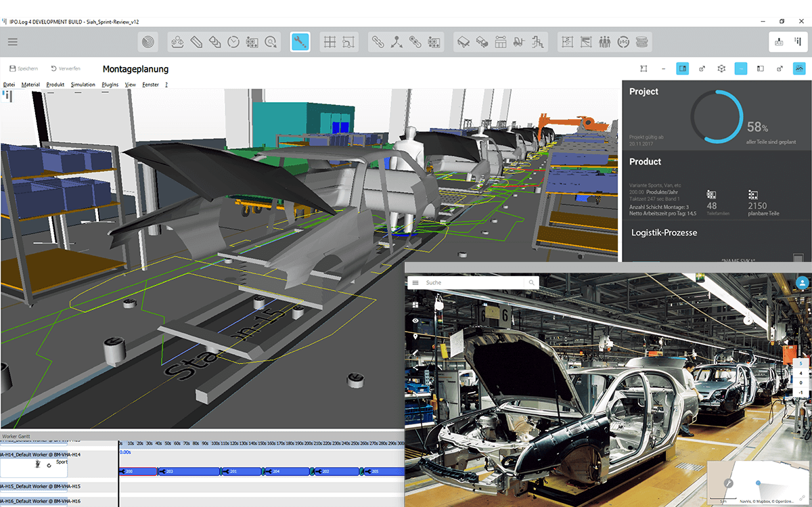Click the 3D cube icon in the Montageplanung header

(721, 68)
